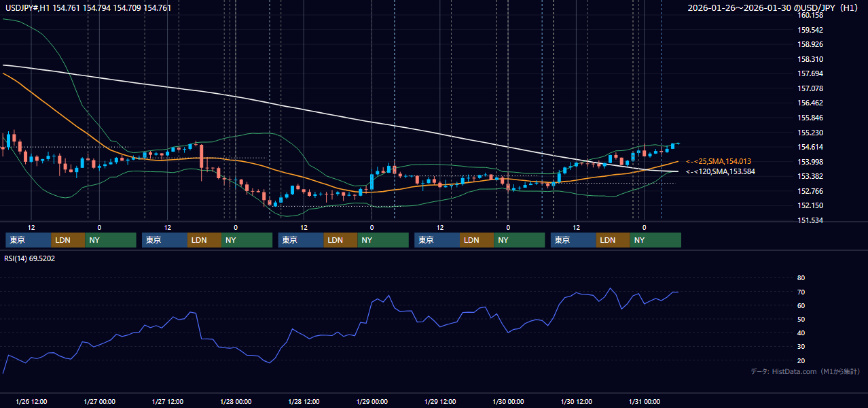Click the 1/30 12:00 time label
868x408 pixels.
pyautogui.click(x=576, y=401)
